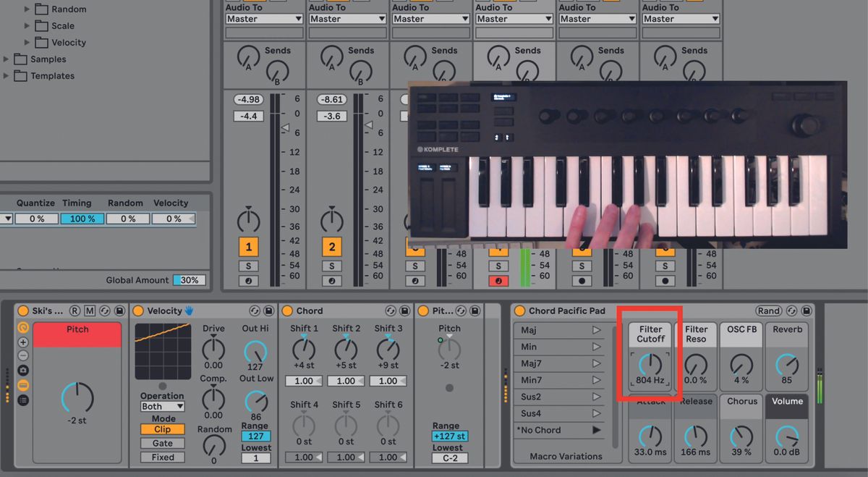
Task: Launch the Maj macro variation
Action: (x=596, y=330)
